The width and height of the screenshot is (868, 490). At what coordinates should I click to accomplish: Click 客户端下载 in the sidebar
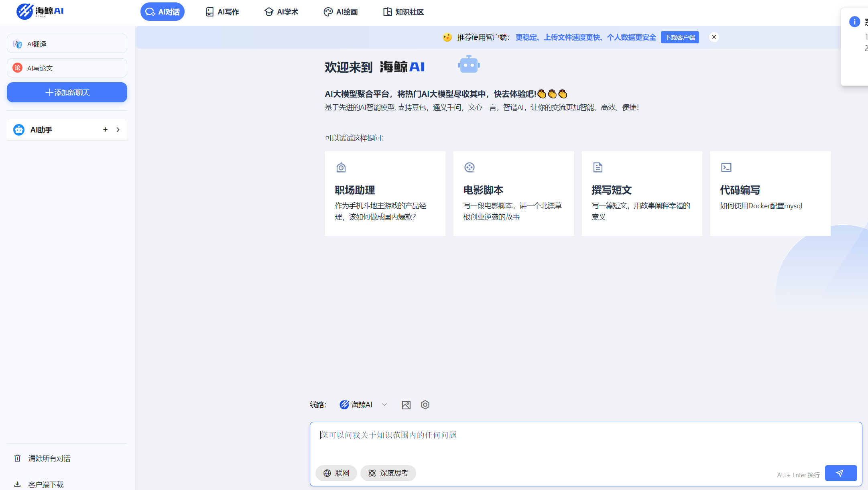[39, 484]
